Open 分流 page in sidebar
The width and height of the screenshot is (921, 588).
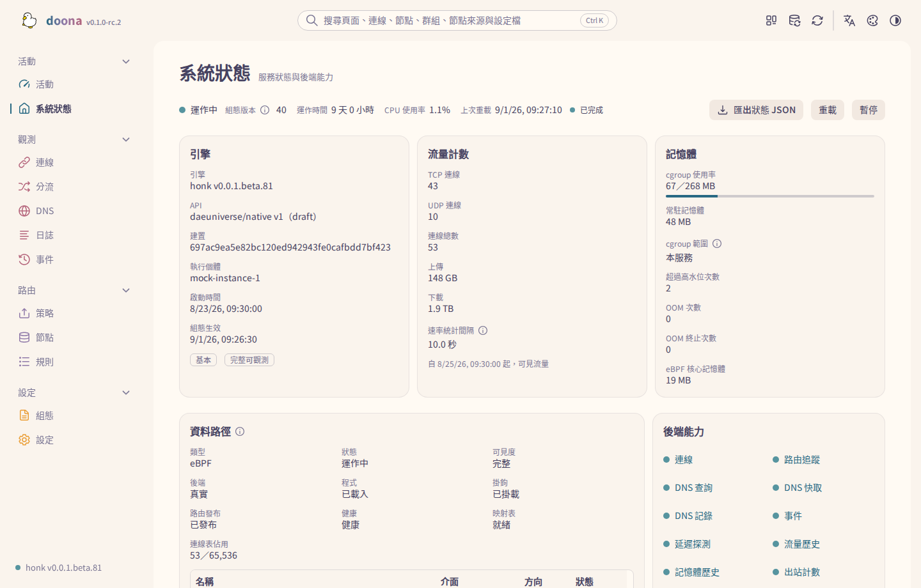pyautogui.click(x=74, y=187)
